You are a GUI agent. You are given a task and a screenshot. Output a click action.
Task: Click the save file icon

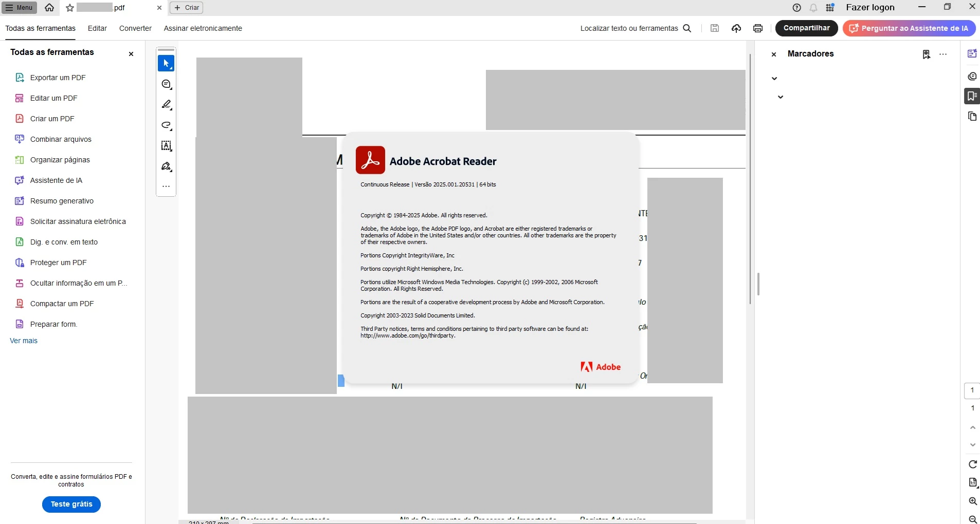tap(715, 28)
